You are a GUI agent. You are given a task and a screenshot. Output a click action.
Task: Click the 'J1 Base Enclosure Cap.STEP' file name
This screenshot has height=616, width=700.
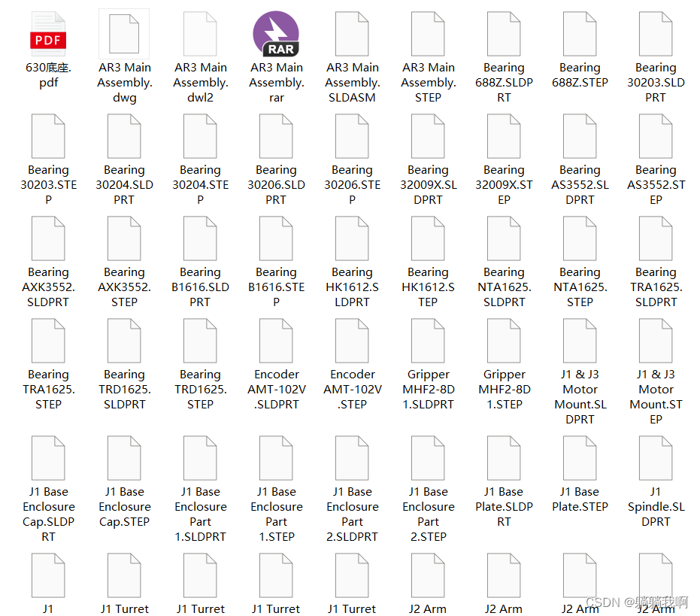pyautogui.click(x=125, y=507)
